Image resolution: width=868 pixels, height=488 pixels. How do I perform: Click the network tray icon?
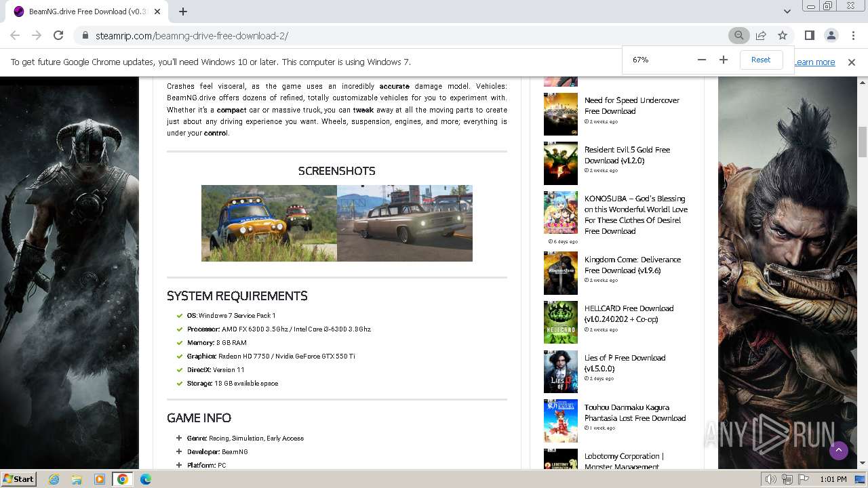[787, 479]
